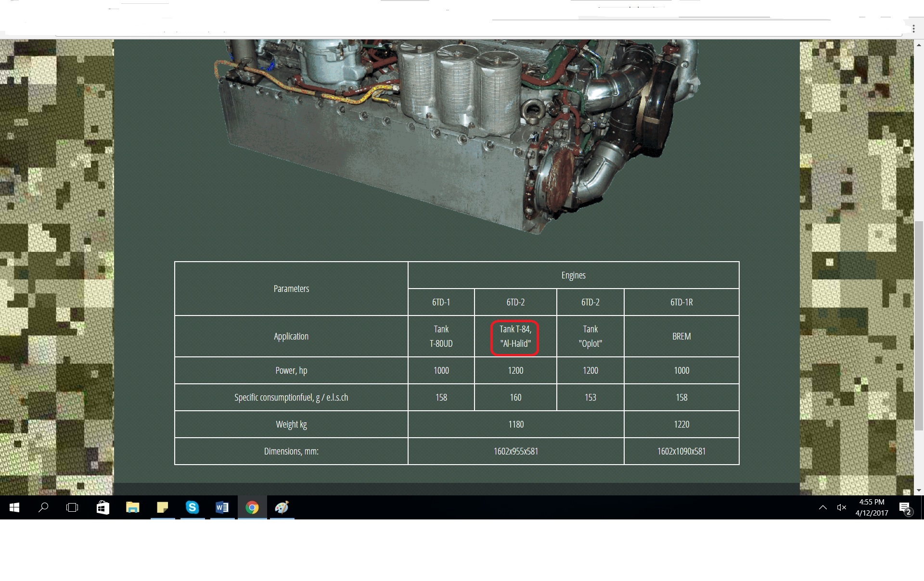Click the engine photo
The image size is (924, 581).
click(x=457, y=136)
